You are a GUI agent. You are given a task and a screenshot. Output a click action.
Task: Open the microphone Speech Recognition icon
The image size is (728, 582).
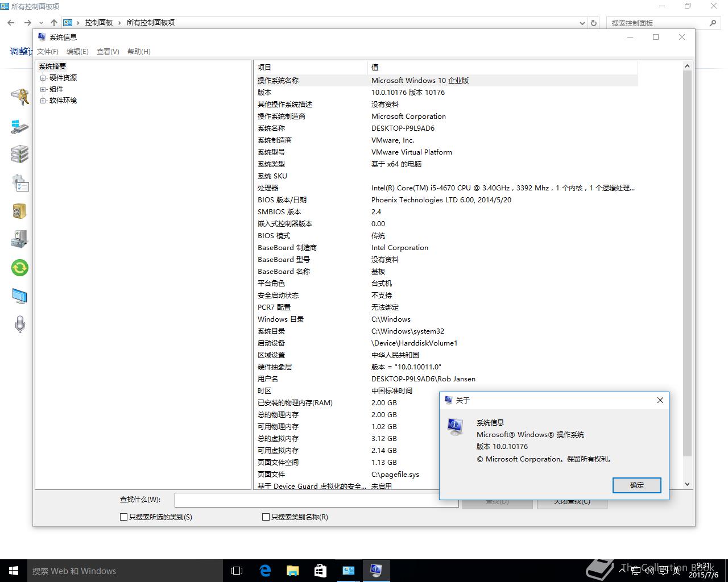tap(20, 325)
